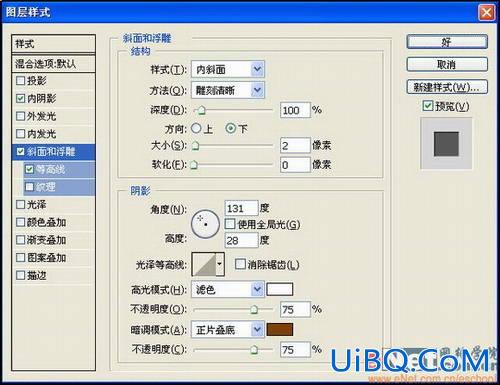The image size is (500, 385).
Task: Click the 软化 soften slider handle
Action: click(194, 164)
